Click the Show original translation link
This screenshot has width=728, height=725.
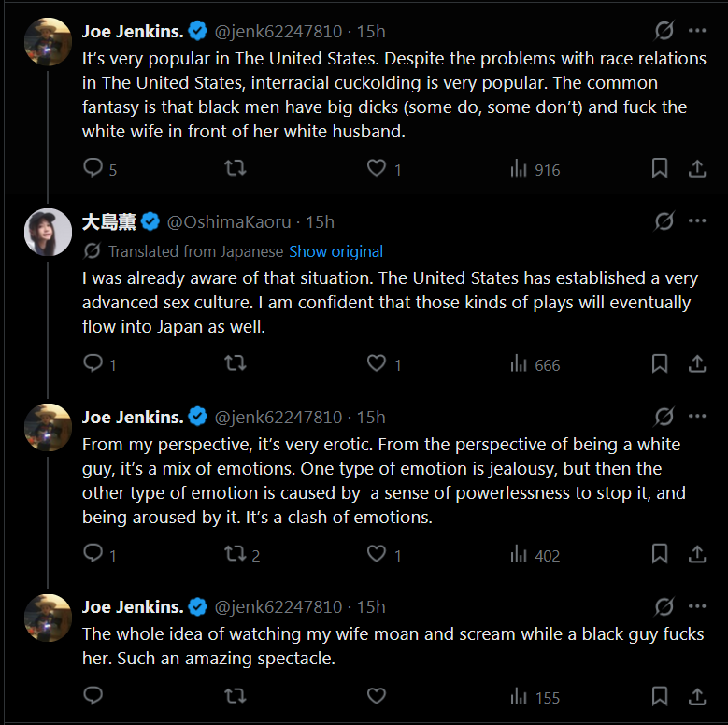335,251
